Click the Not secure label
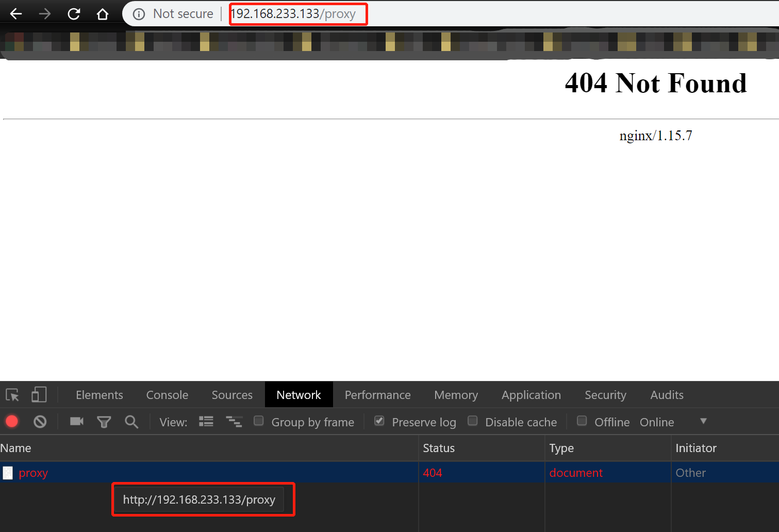This screenshot has height=532, width=779. click(183, 13)
